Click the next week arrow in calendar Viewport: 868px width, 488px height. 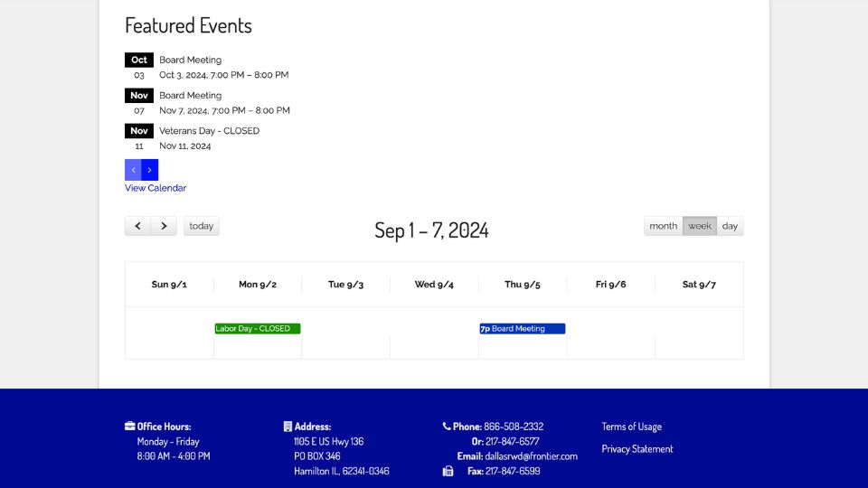point(164,226)
